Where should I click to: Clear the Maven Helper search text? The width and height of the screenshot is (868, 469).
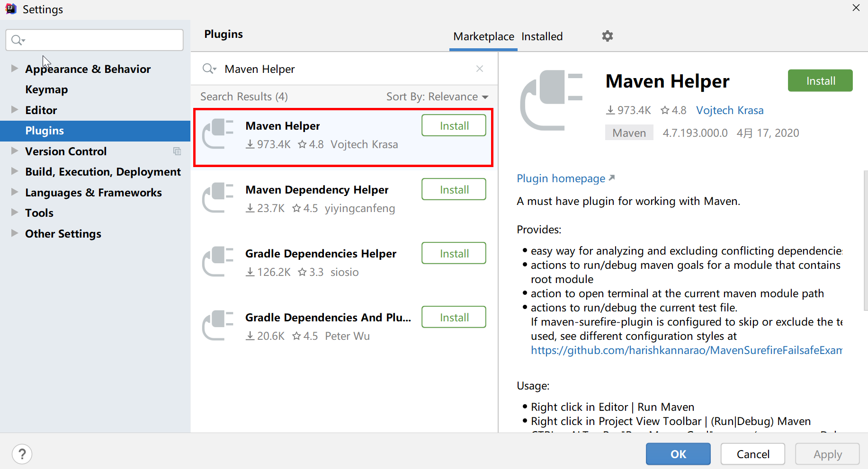(480, 69)
